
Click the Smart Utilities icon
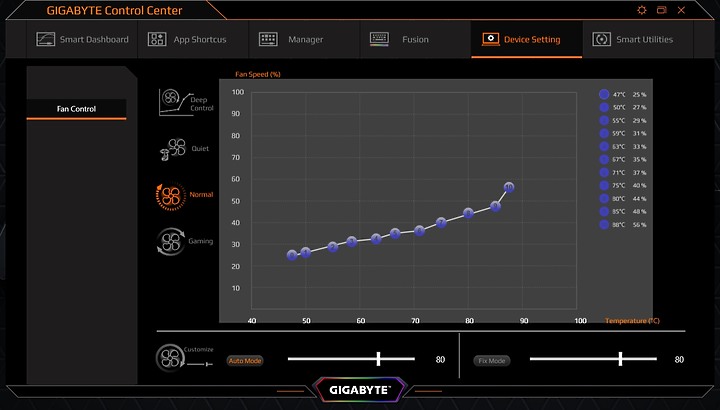tap(602, 39)
